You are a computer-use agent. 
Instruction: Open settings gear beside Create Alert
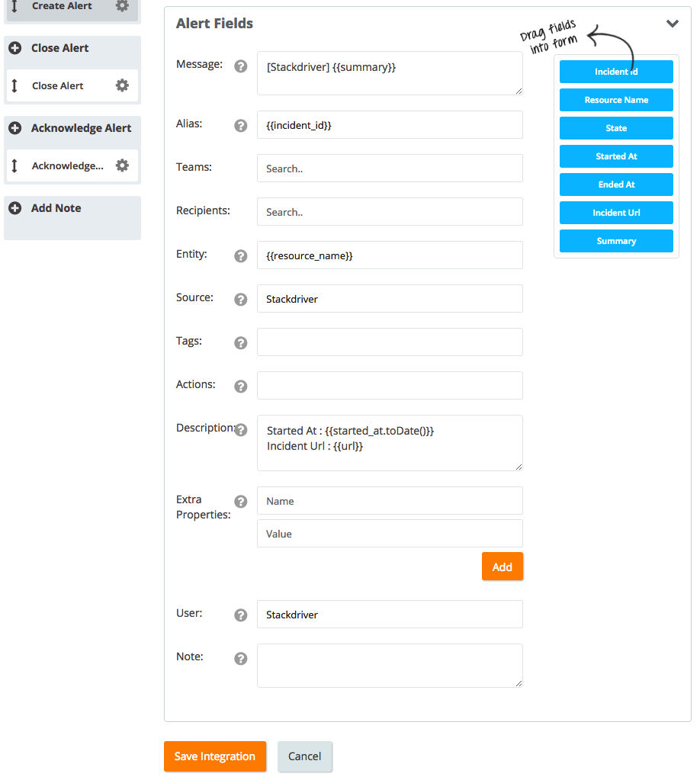click(x=122, y=6)
